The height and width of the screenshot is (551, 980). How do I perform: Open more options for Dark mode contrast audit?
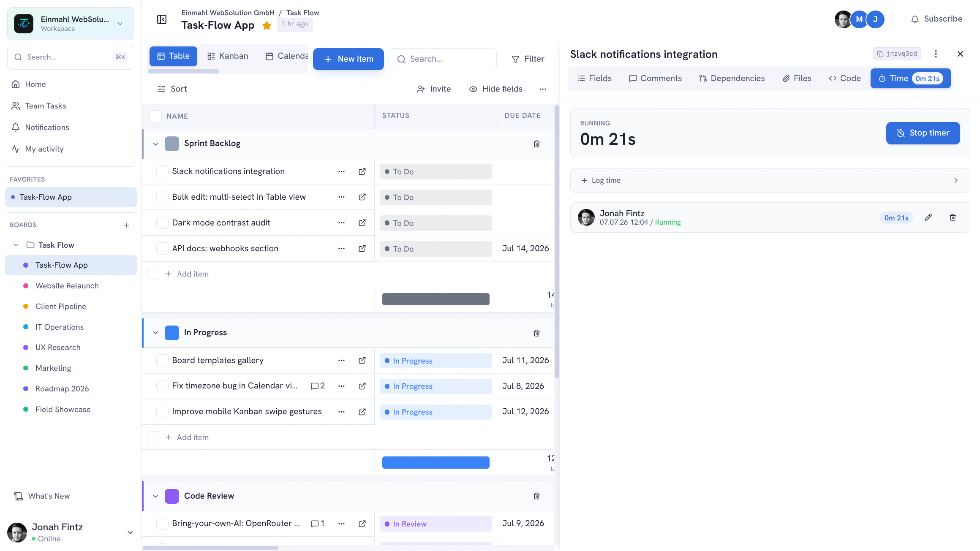point(341,223)
